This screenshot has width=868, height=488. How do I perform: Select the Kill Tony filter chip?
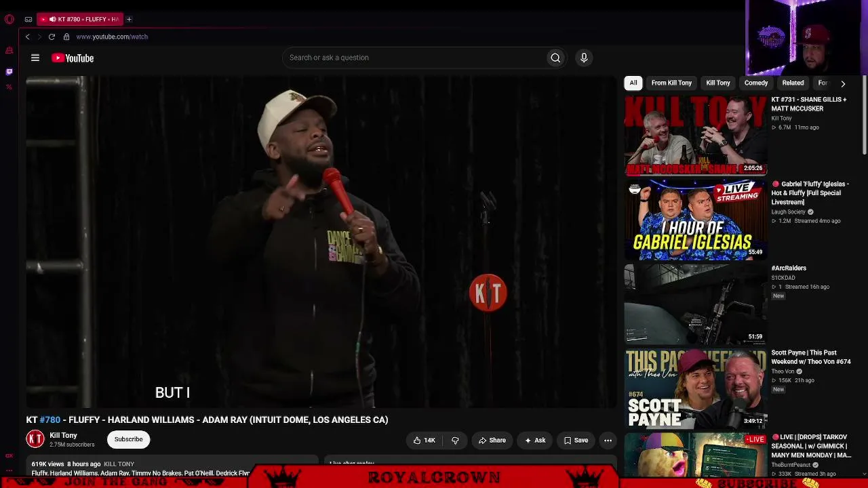(x=718, y=83)
